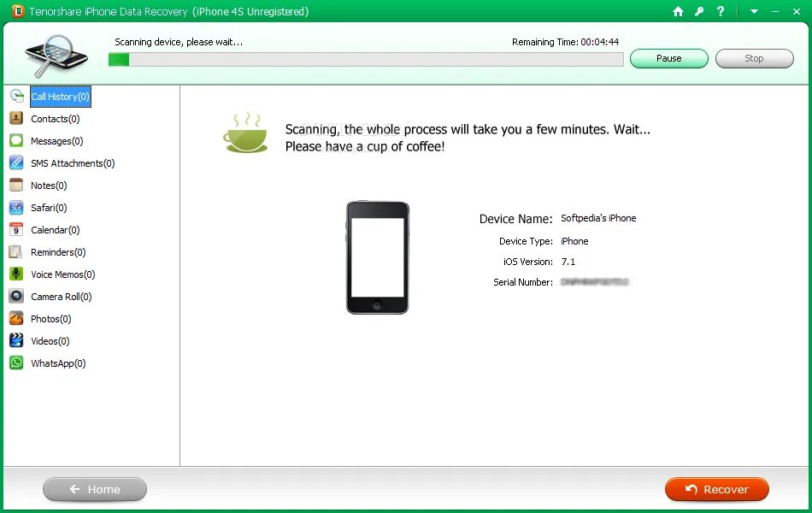The image size is (812, 513).
Task: Click the iPhone device image
Action: (378, 257)
